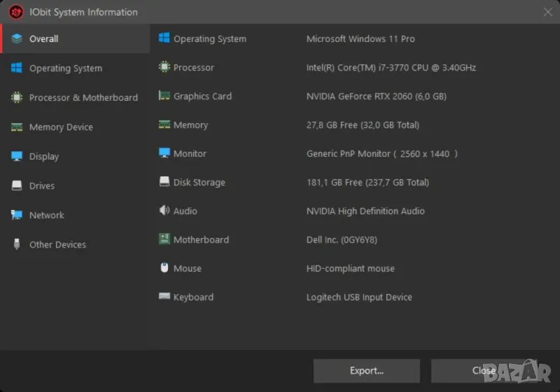This screenshot has width=560, height=392.
Task: Click the Graphics Card row icon
Action: (x=164, y=96)
